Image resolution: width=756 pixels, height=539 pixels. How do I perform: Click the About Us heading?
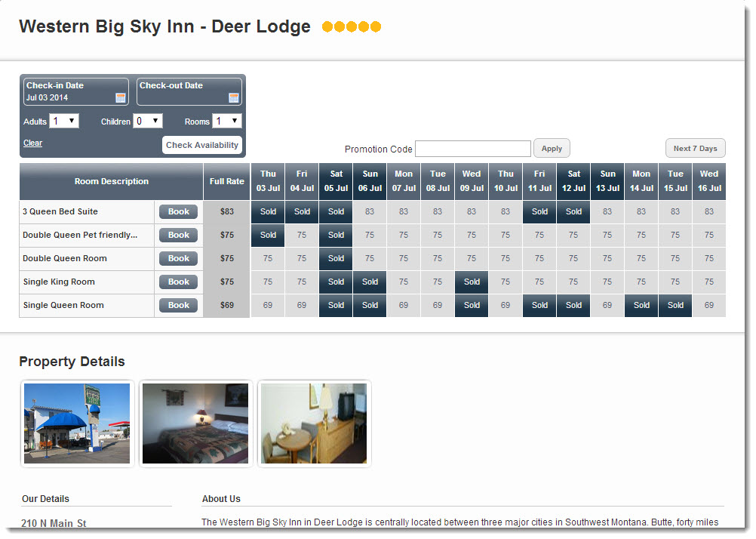[221, 498]
